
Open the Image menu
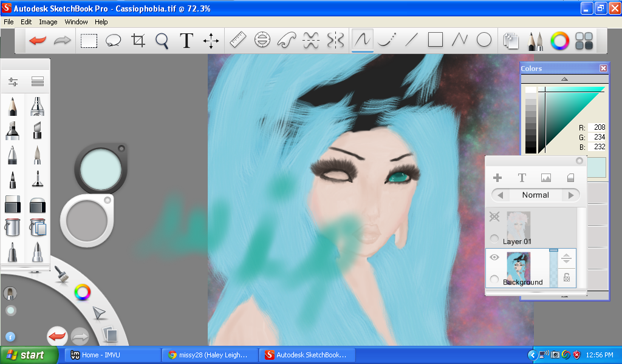(48, 22)
